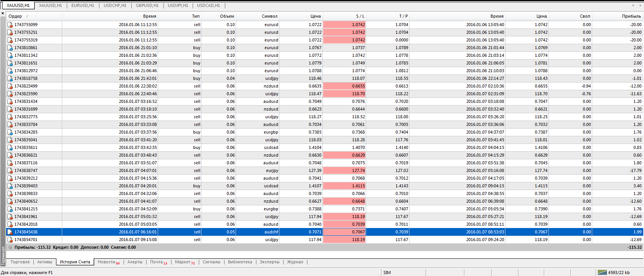Open the Маркет tab
The height and width of the screenshot is (276, 644).
[185, 262]
